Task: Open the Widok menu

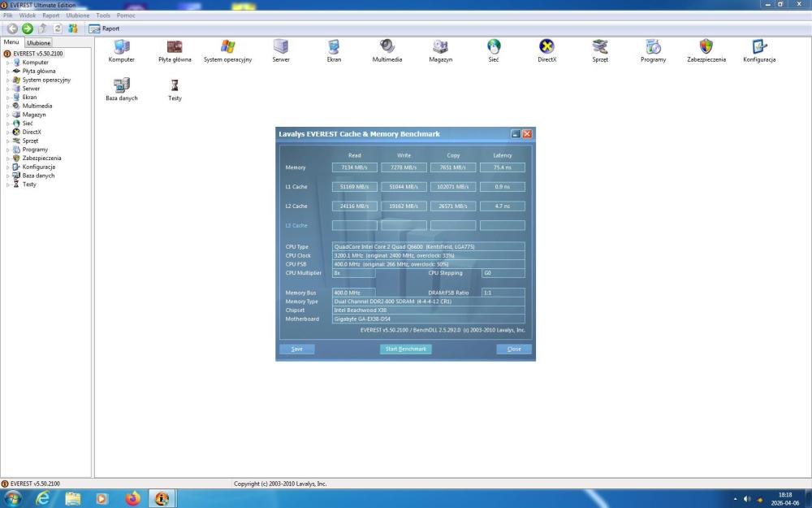Action: tap(27, 15)
